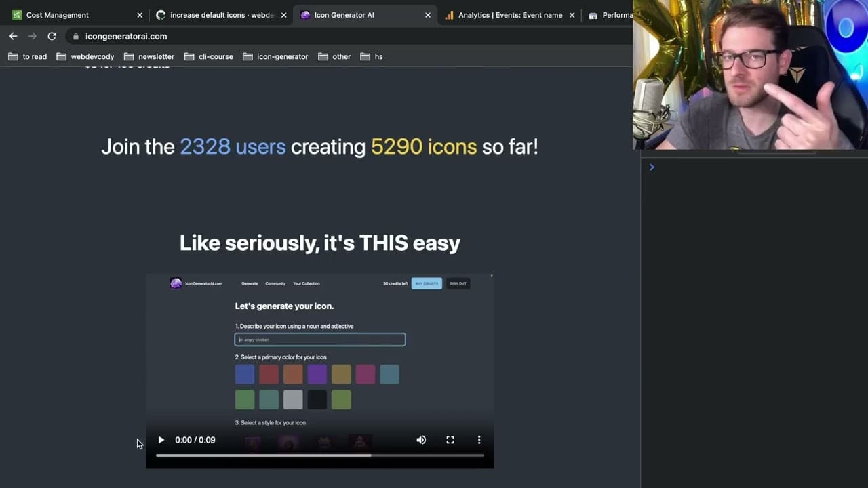Play the icon generator demo video
Screen dimensions: 868x488
pos(161,440)
